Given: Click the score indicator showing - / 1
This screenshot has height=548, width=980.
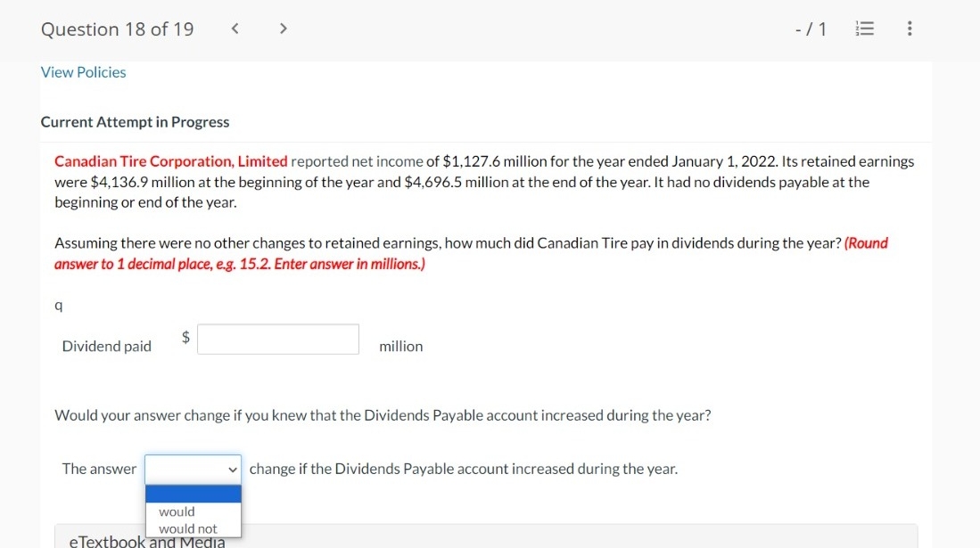Looking at the screenshot, I should [x=809, y=28].
